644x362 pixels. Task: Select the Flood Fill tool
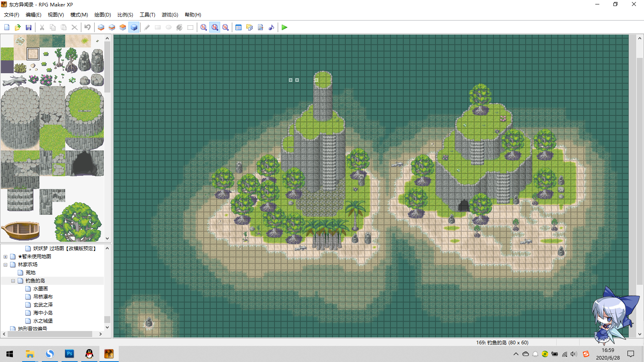click(180, 27)
